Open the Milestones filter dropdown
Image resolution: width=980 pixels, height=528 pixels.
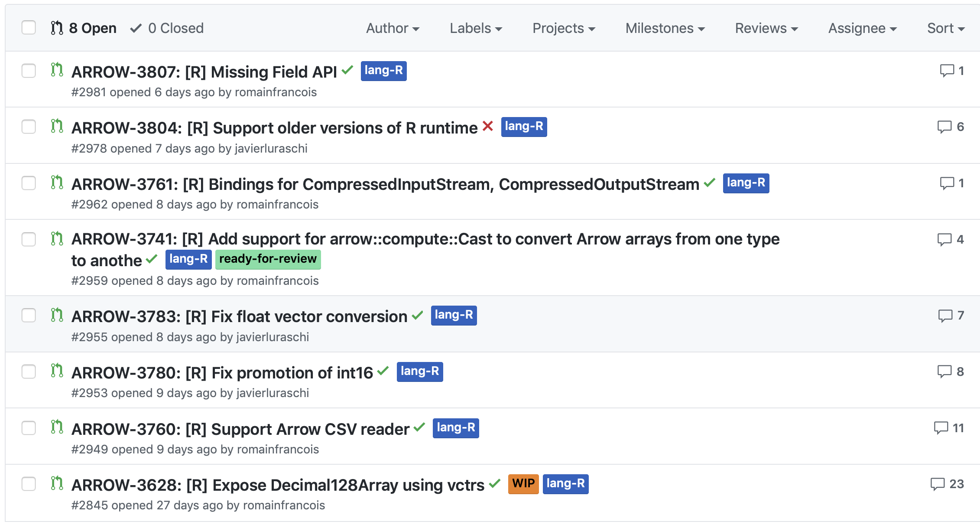[x=665, y=28]
